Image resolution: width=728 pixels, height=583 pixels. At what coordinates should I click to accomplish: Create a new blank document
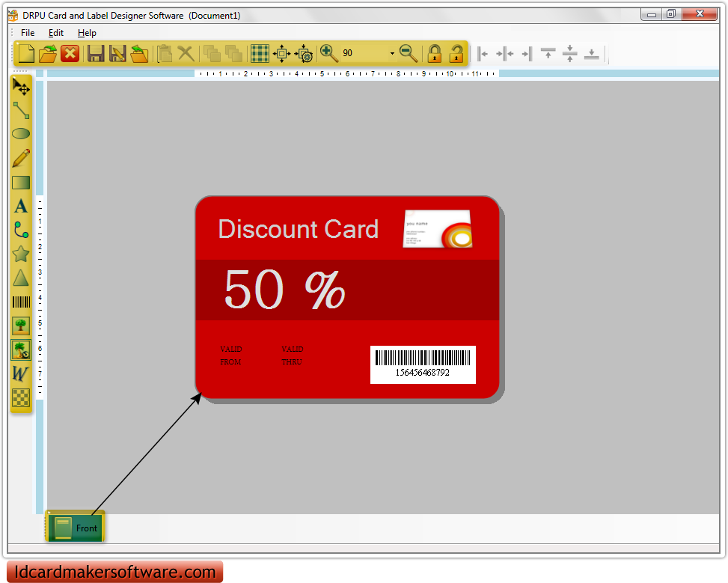[26, 53]
